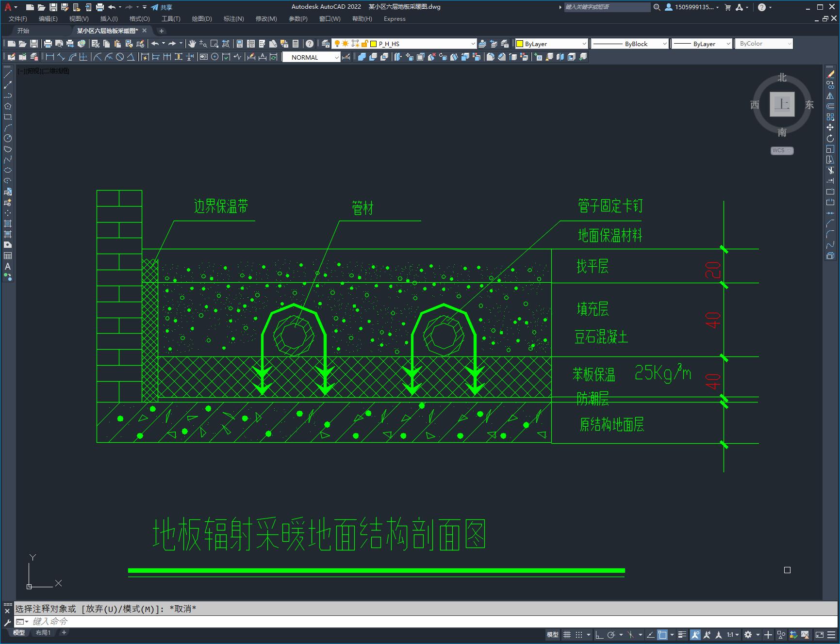Click the Plot printer icon in standard toolbar
This screenshot has height=644, width=840.
click(48, 44)
